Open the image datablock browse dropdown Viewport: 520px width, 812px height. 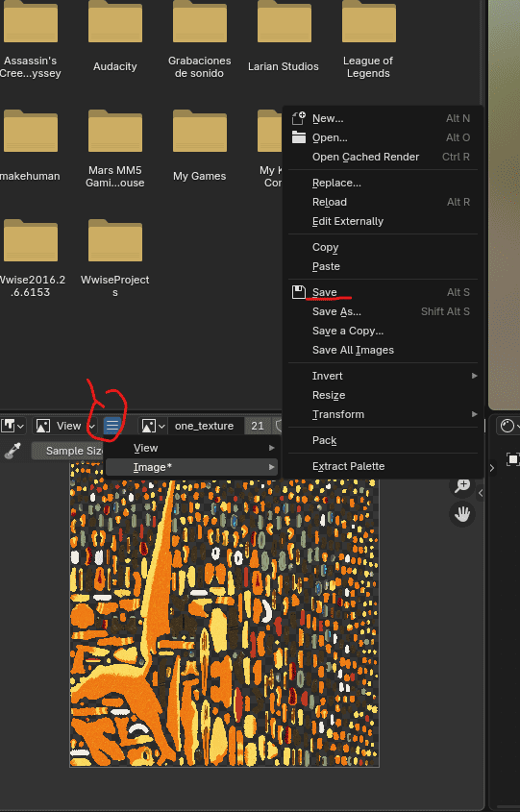[153, 426]
